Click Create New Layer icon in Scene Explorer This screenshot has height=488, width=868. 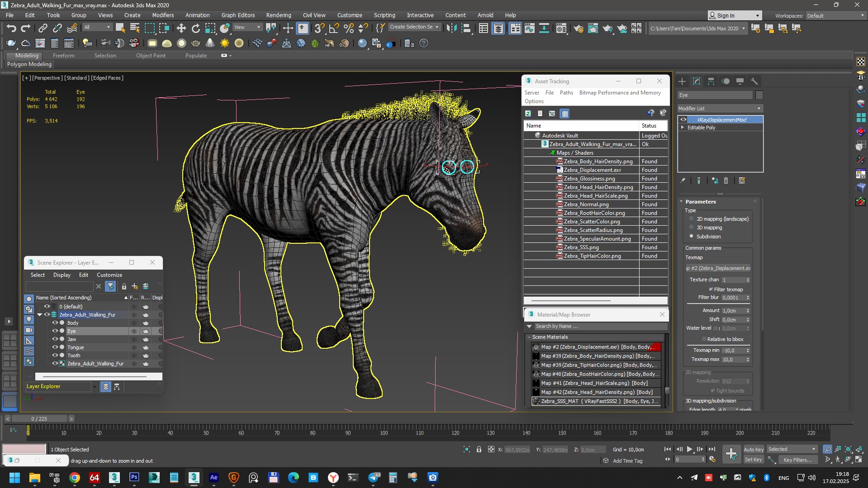(135, 286)
